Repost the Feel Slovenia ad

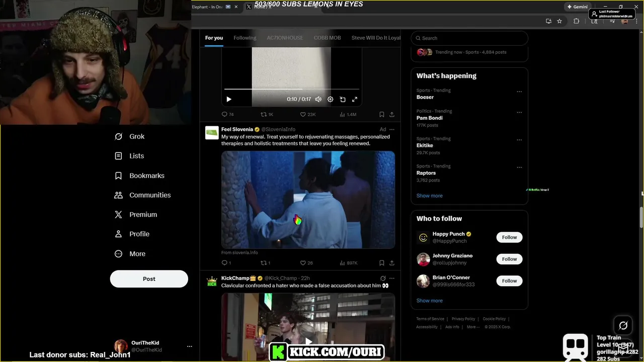tap(265, 263)
